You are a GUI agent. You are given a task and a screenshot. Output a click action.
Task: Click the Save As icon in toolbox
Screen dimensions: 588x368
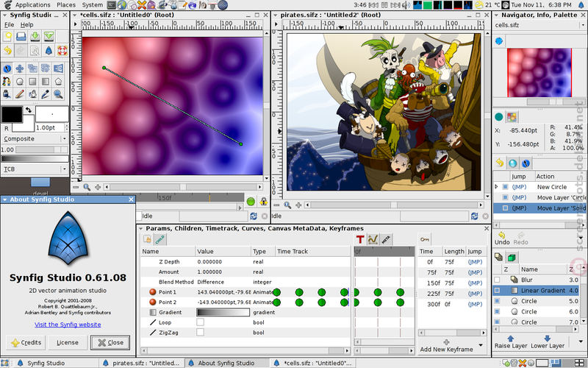pos(49,36)
